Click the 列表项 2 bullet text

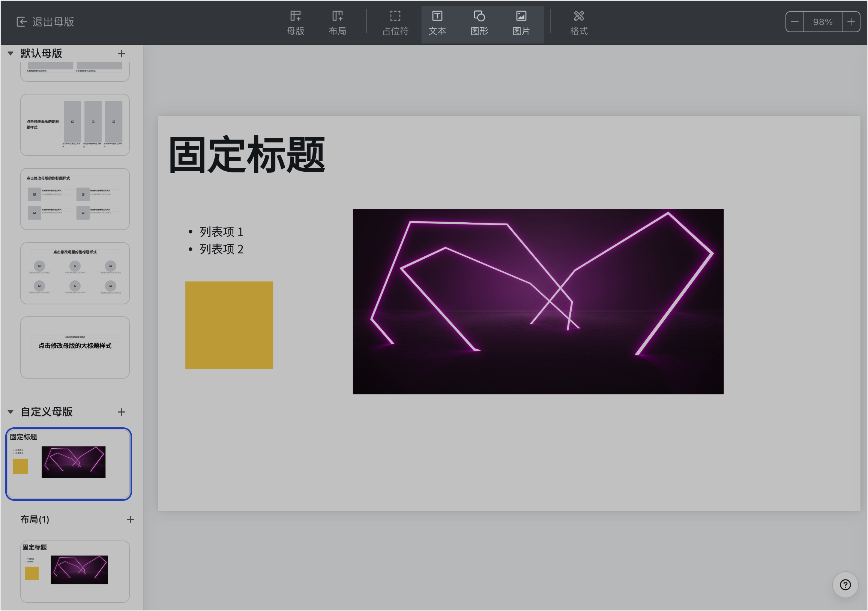pos(222,249)
